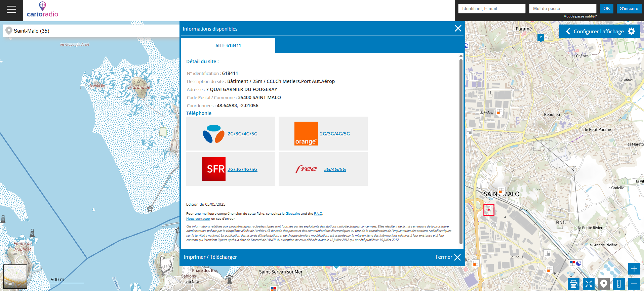
Task: Zoom in on the map
Action: (x=634, y=269)
